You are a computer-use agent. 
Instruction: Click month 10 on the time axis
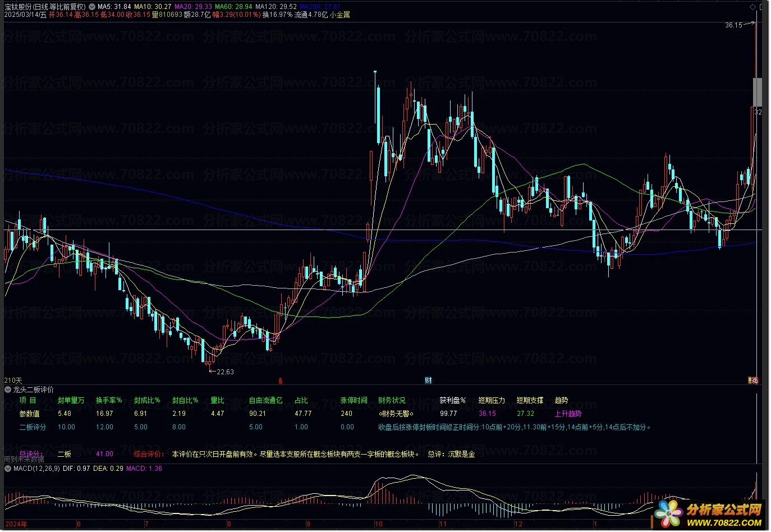click(x=379, y=524)
